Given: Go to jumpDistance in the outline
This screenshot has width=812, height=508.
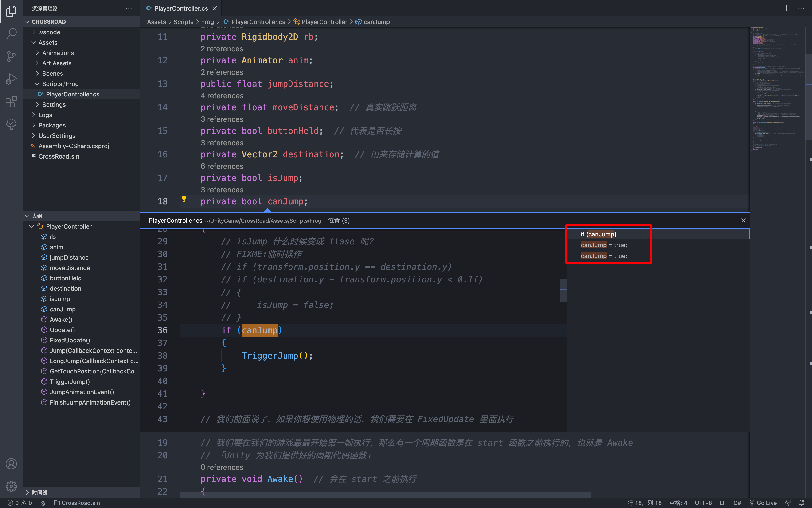Looking at the screenshot, I should coord(81,257).
